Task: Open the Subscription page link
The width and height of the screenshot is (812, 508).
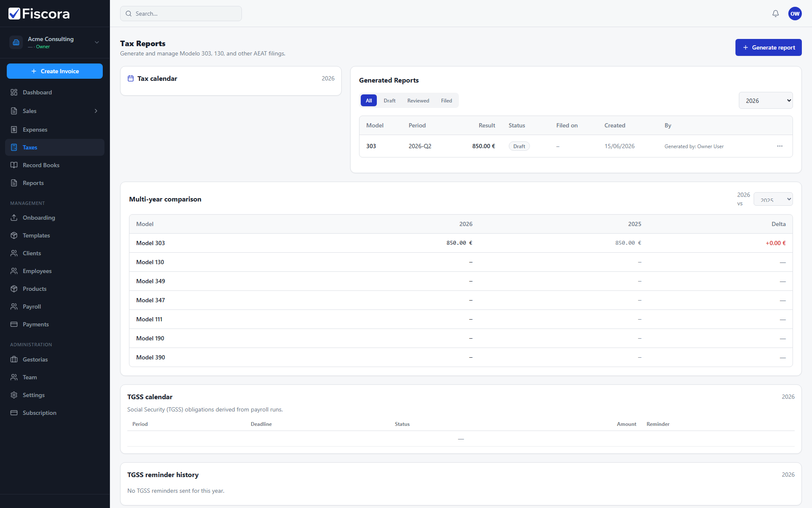Action: pos(55,413)
